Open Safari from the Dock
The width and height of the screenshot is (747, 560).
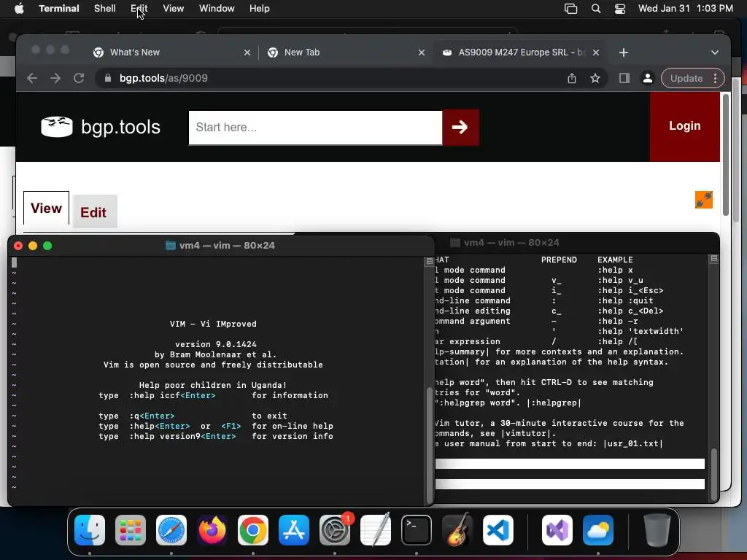click(171, 530)
